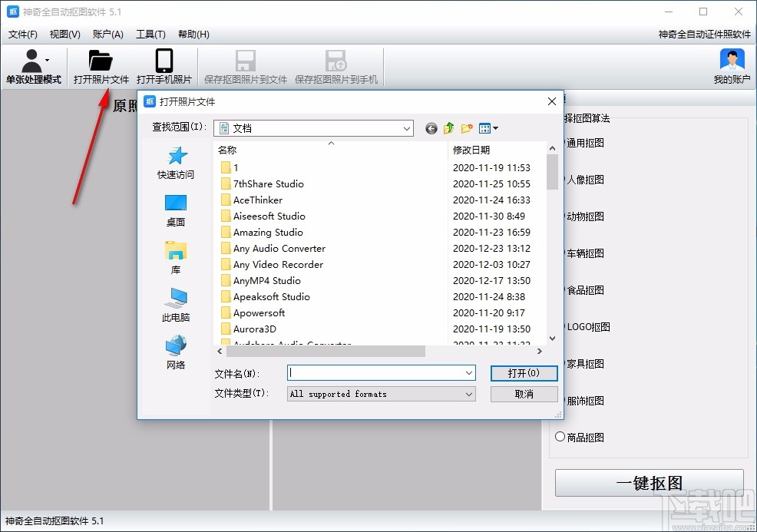Image resolution: width=757 pixels, height=532 pixels.
Task: Select 车辆抠图 algorithm option
Action: coord(585,253)
